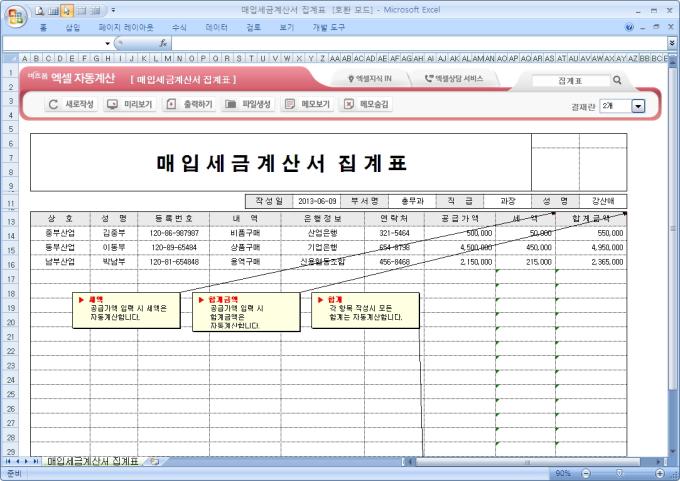This screenshot has width=680, height=481.
Task: Click the zoom in plus button
Action: [x=660, y=474]
